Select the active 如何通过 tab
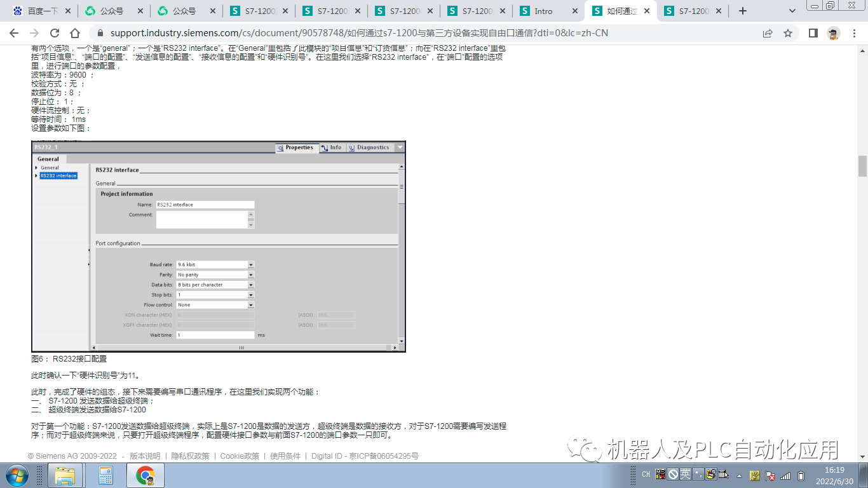 (621, 11)
